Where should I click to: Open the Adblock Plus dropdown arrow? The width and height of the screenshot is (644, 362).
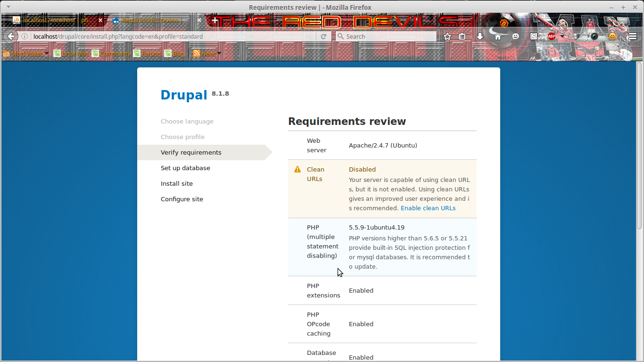point(562,36)
